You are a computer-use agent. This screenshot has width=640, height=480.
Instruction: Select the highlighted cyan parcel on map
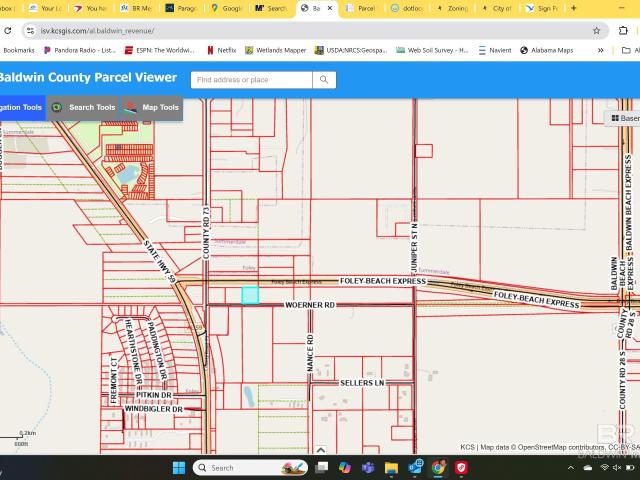pos(250,295)
